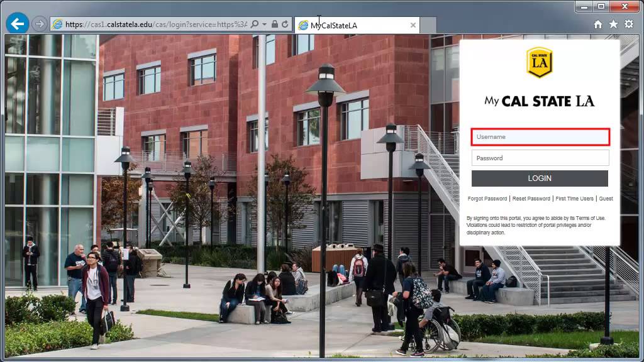
Task: Maximize the browser window
Action: click(x=601, y=6)
